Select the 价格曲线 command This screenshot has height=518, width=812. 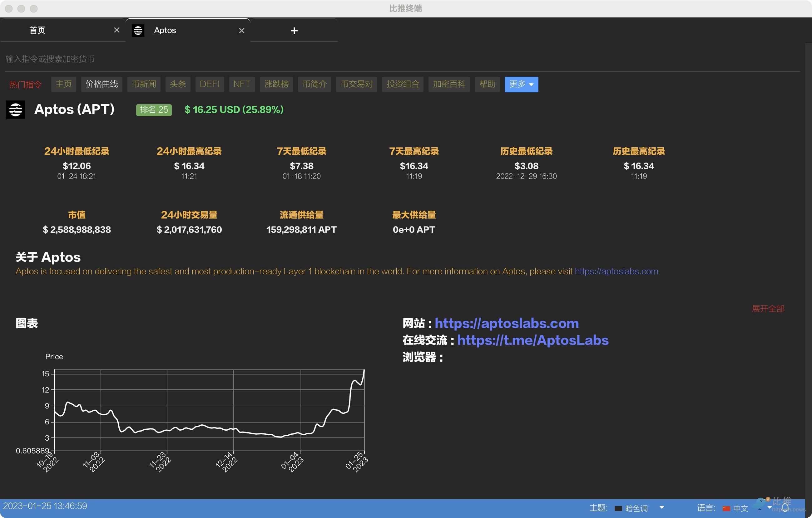(101, 84)
